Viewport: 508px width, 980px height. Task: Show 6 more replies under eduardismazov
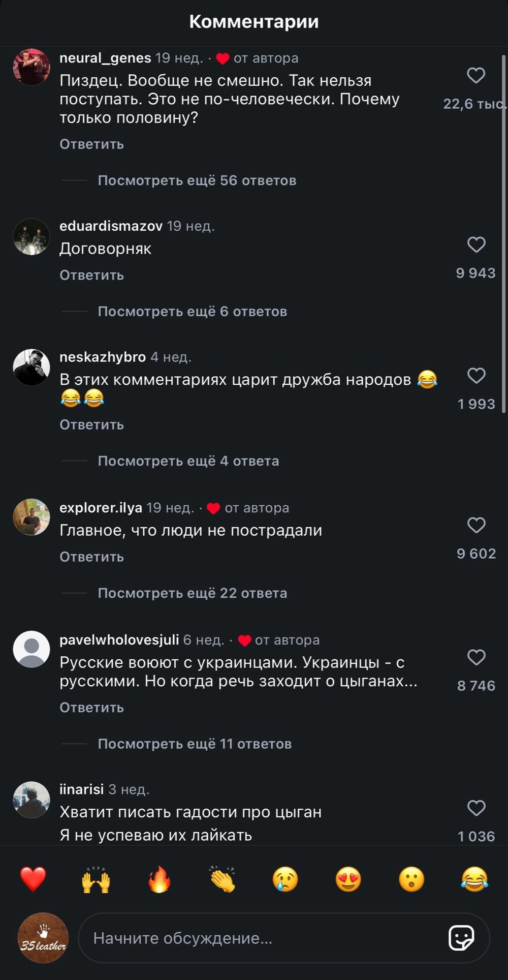coord(192,312)
